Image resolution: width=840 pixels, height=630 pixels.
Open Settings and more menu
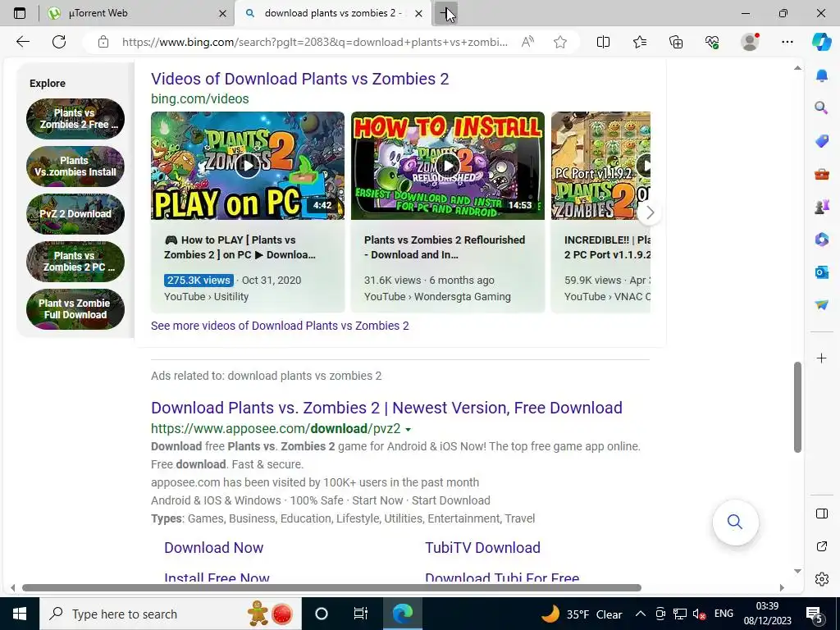point(787,42)
